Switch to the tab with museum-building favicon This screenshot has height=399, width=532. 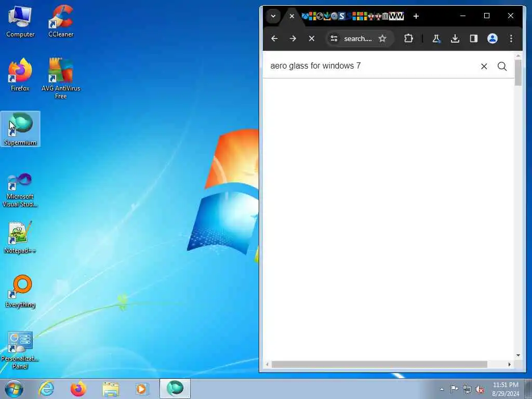[385, 16]
